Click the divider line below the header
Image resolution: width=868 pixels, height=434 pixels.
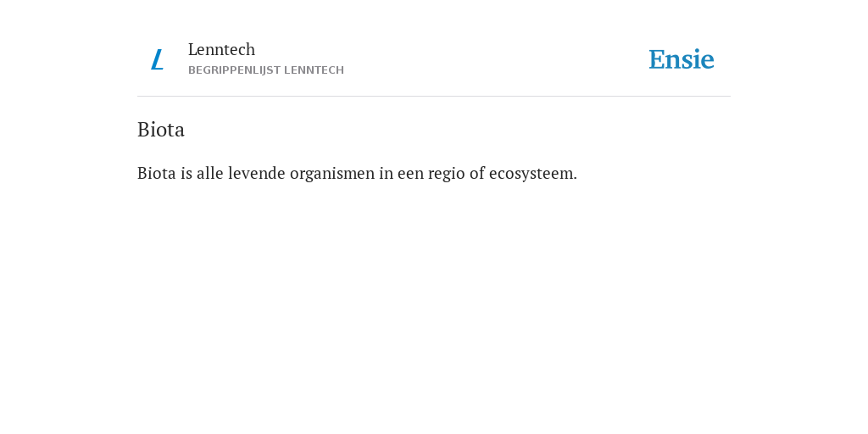tap(434, 97)
